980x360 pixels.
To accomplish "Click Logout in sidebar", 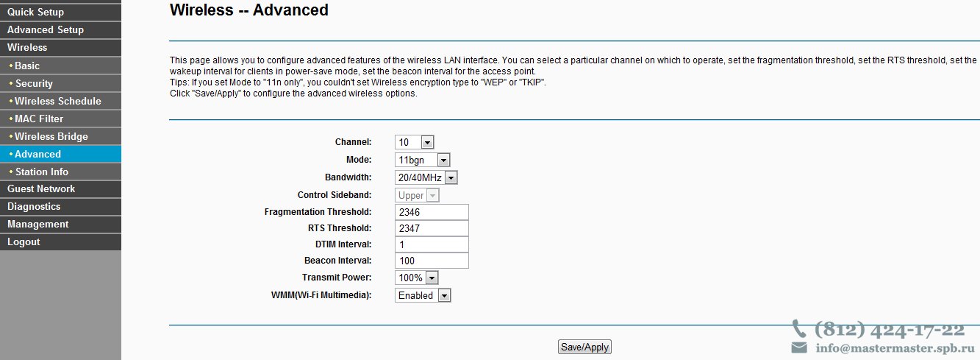I will coord(60,241).
